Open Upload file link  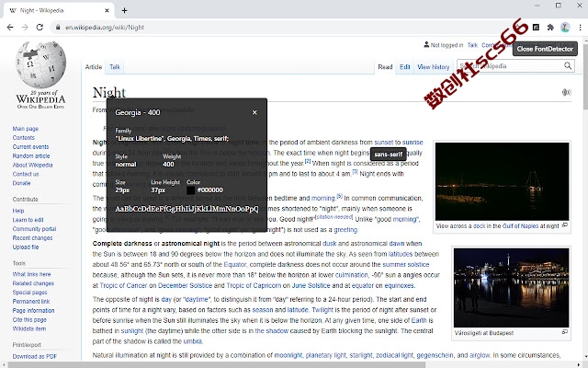(x=26, y=247)
